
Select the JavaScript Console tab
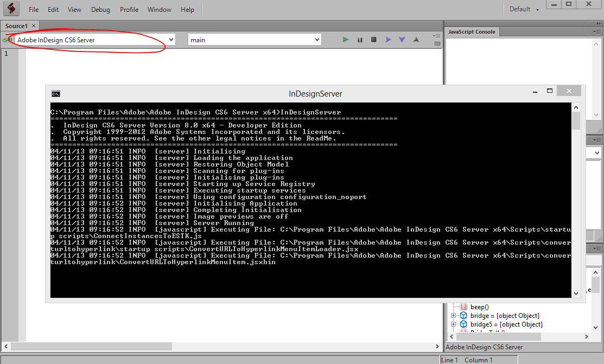(472, 31)
